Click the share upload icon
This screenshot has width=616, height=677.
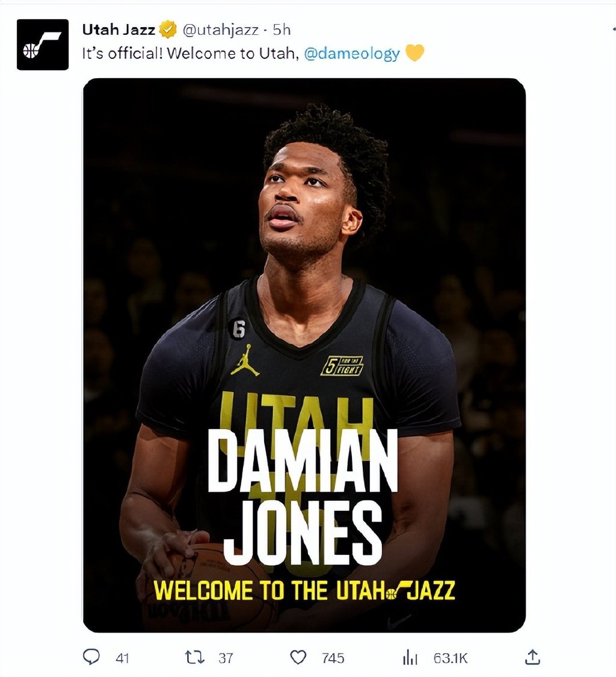point(532,657)
